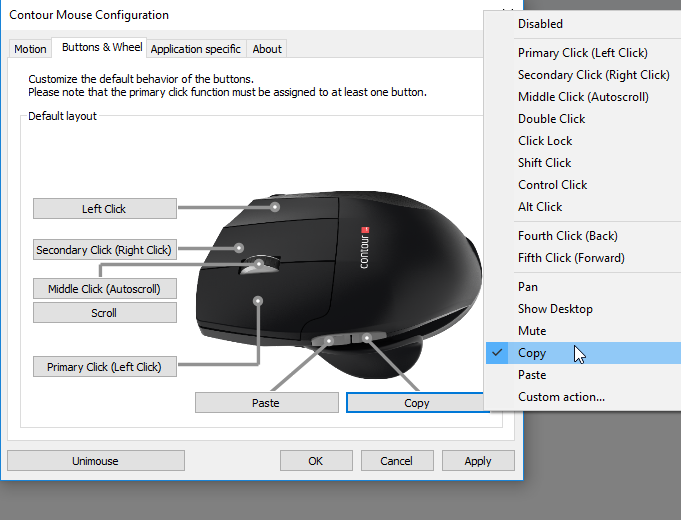Click the red Contour logo on the mouse

coord(365,230)
